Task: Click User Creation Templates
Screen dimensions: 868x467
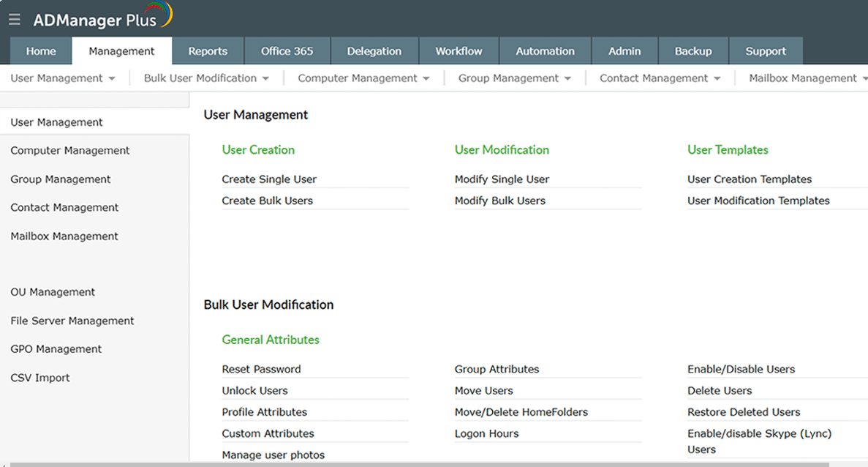Action: 749,179
